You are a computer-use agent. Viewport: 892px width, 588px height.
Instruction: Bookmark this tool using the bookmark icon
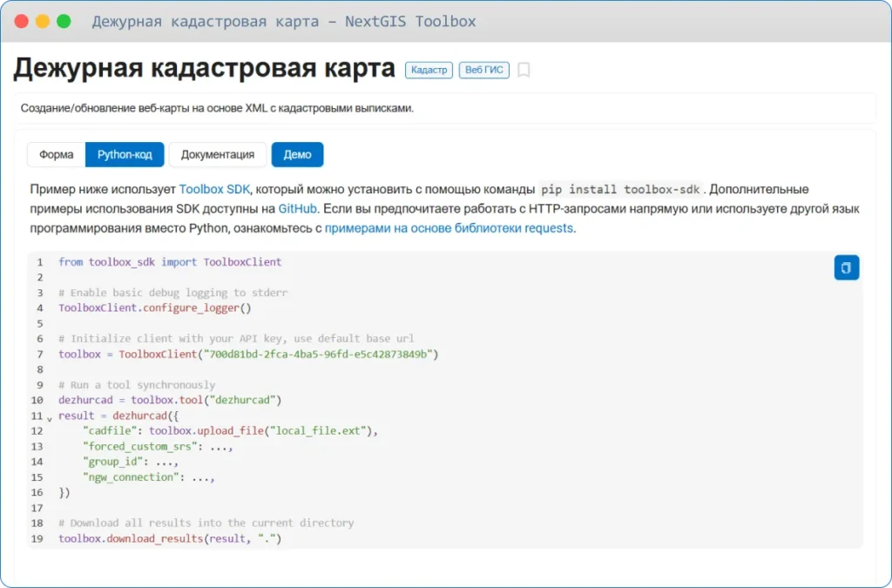click(x=524, y=70)
